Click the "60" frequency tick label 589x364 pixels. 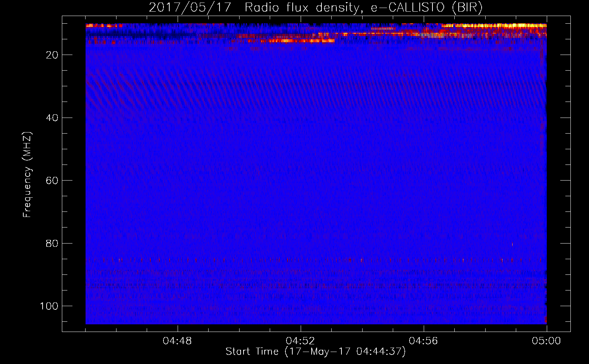[52, 181]
